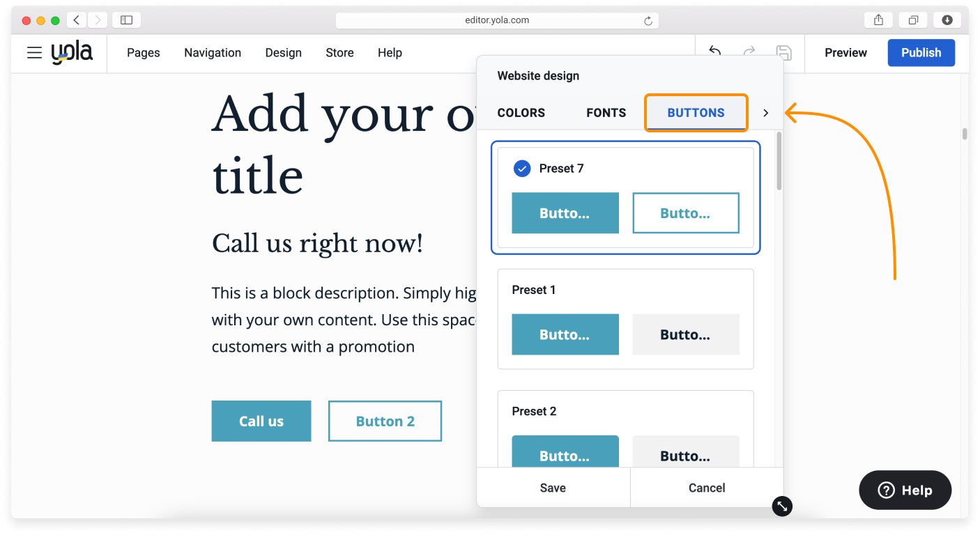Expand more design tabs with right chevron
980x535 pixels.
765,113
